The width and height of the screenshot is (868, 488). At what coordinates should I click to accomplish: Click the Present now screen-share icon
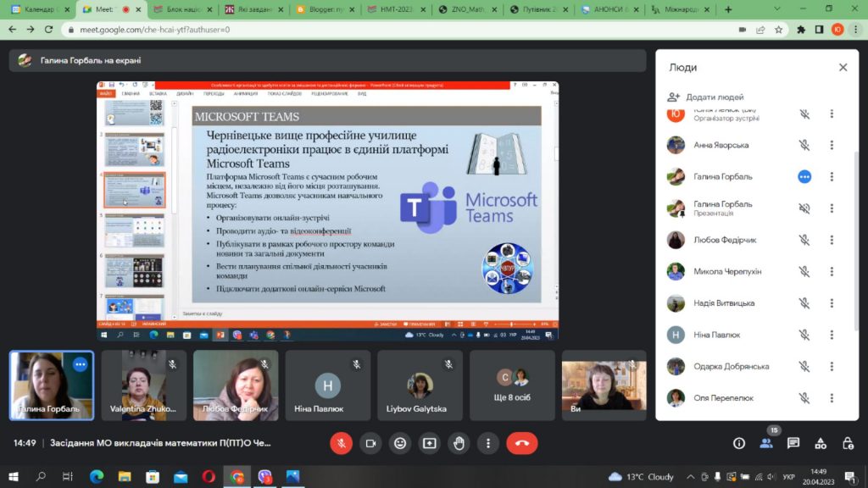click(x=430, y=443)
